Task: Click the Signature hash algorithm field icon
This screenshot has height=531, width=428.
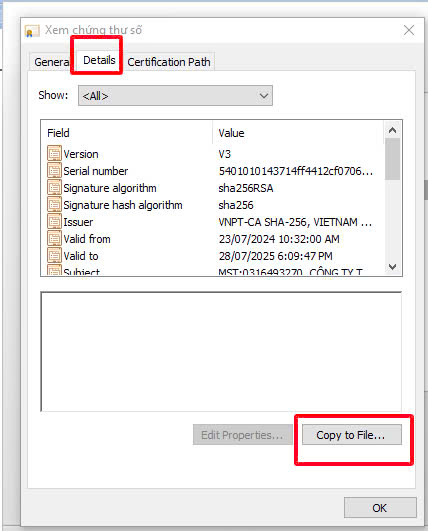Action: [54, 204]
